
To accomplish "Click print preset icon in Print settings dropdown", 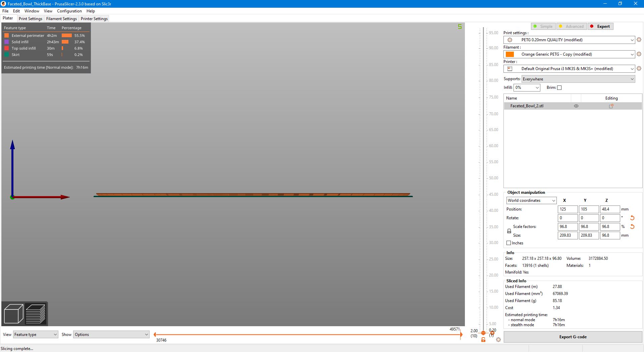I will (510, 40).
